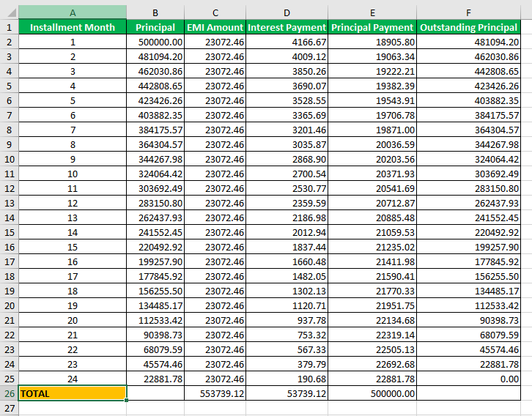The width and height of the screenshot is (532, 416).
Task: Click the interest payment 937.78
Action: pos(287,320)
